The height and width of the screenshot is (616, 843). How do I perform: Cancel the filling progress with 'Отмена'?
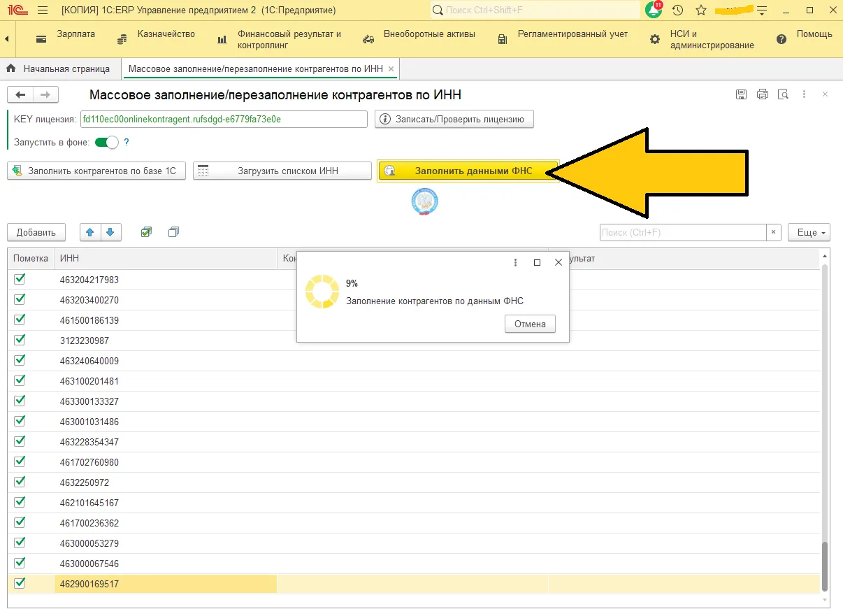tap(530, 324)
